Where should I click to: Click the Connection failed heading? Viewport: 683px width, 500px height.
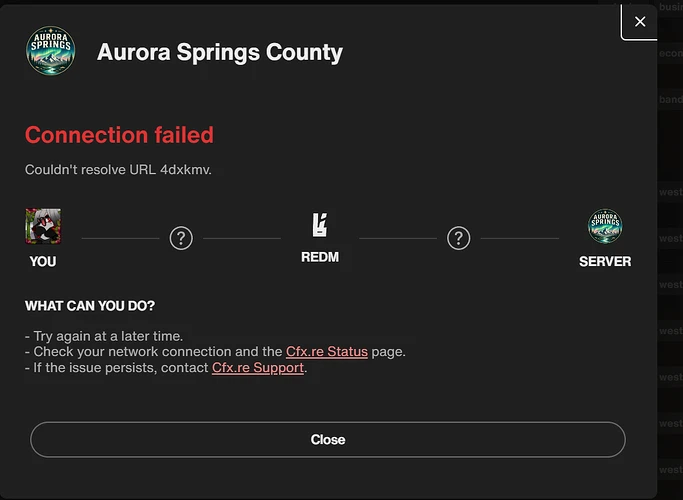coord(119,135)
